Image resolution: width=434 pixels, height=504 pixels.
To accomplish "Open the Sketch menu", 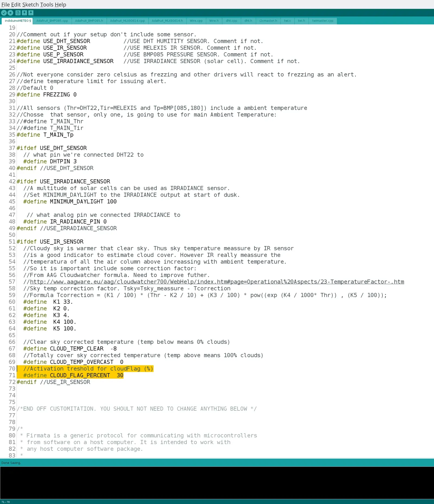I will [30, 5].
